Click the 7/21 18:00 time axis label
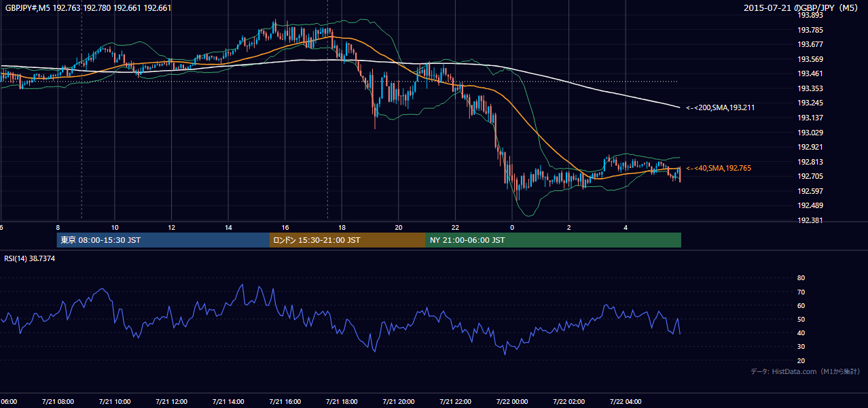The width and height of the screenshot is (868, 408). click(x=342, y=402)
